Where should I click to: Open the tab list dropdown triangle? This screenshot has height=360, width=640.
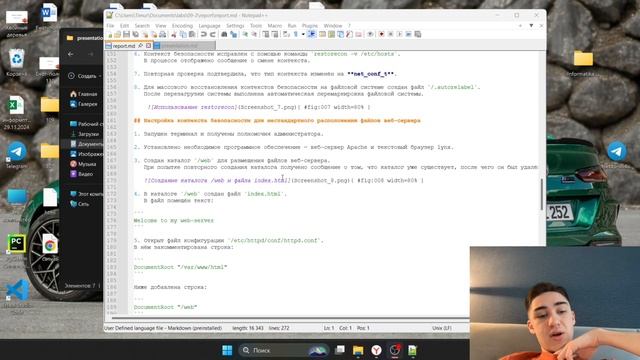coord(531,25)
